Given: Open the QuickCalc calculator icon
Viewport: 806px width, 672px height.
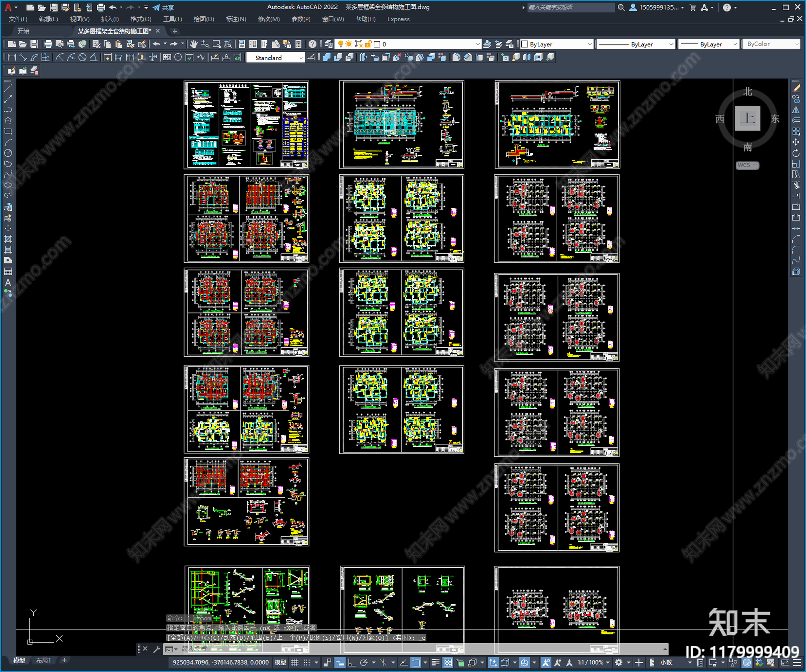Looking at the screenshot, I should [298, 44].
